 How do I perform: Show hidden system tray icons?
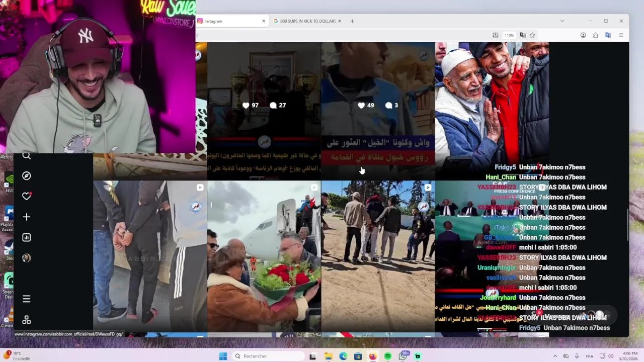coord(555,356)
